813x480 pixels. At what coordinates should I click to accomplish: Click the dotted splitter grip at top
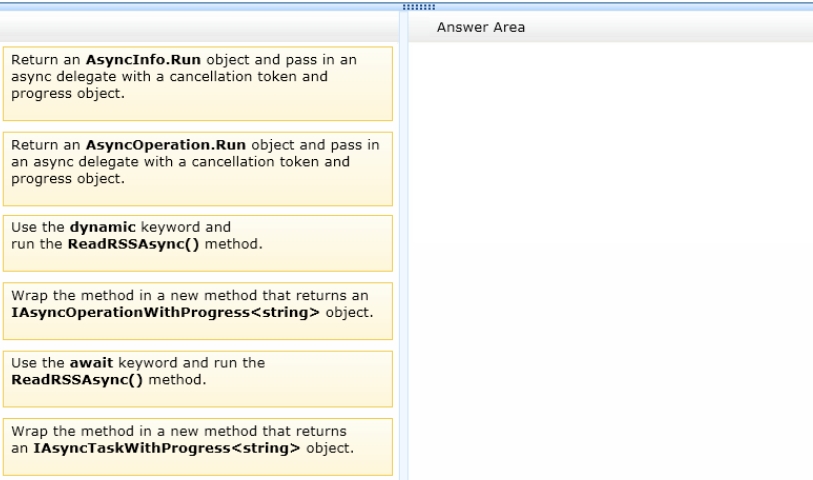419,7
